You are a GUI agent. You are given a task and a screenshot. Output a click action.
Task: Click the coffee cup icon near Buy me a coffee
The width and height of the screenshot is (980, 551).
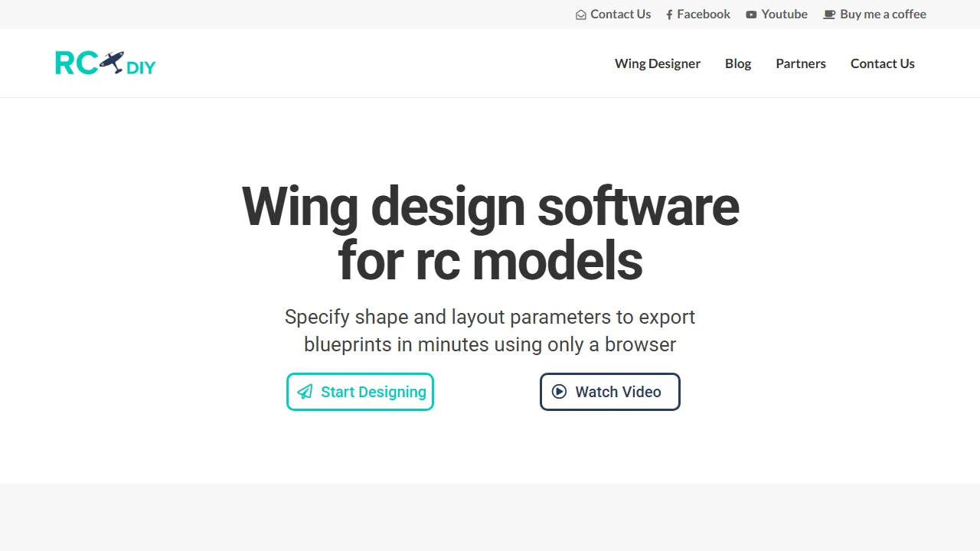point(829,14)
